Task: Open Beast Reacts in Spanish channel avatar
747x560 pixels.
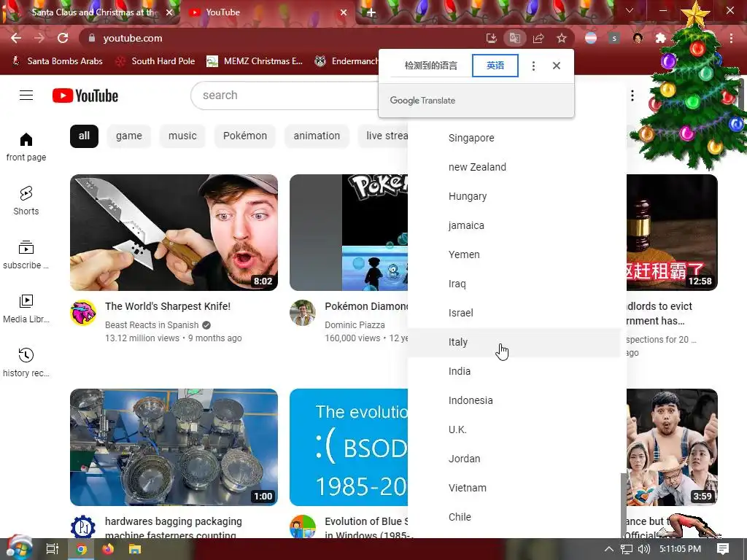Action: tap(83, 313)
